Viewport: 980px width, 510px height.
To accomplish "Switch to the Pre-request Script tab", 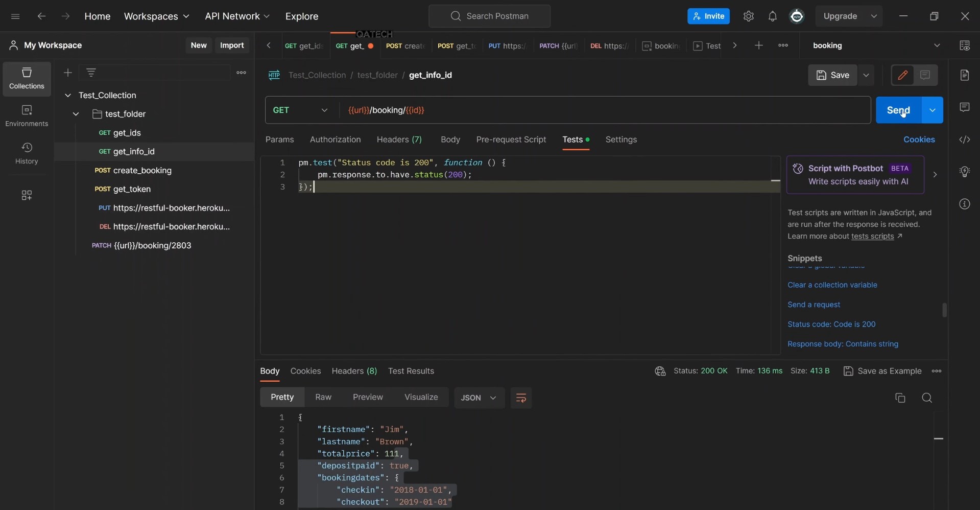I will 511,140.
